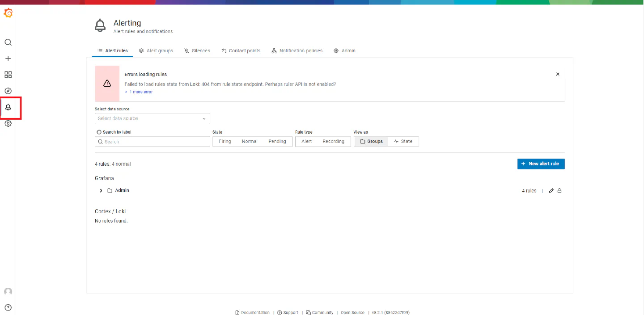
Task: Focus the Search by label input field
Action: click(153, 142)
